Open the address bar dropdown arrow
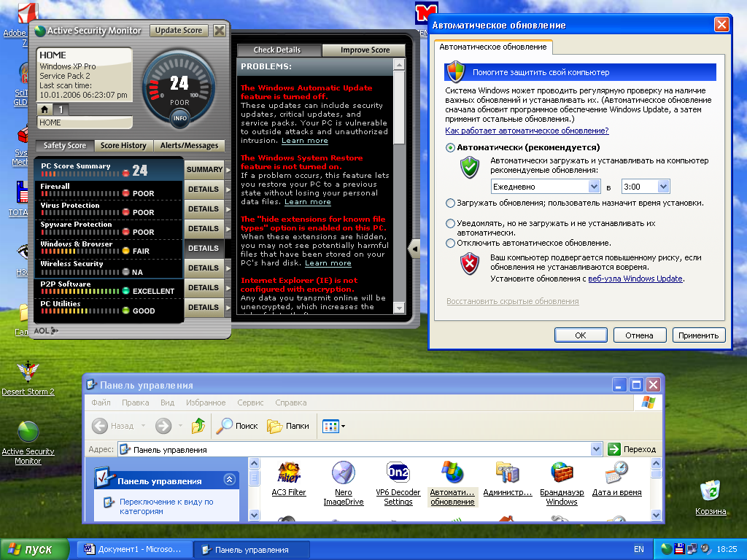The height and width of the screenshot is (560, 747). coord(596,449)
